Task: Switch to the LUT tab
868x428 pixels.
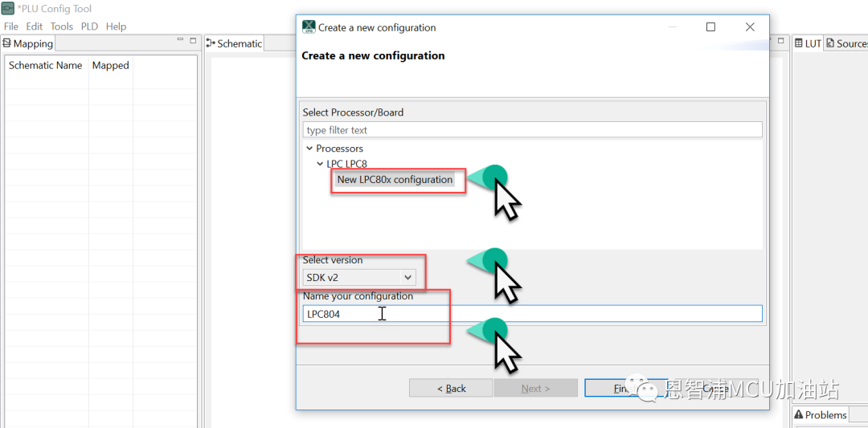Action: click(x=808, y=43)
